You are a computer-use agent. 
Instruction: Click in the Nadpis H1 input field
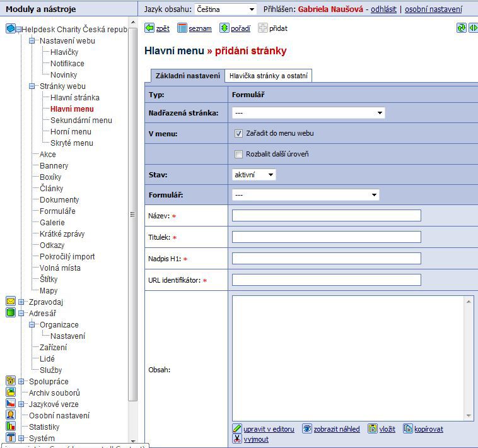327,258
